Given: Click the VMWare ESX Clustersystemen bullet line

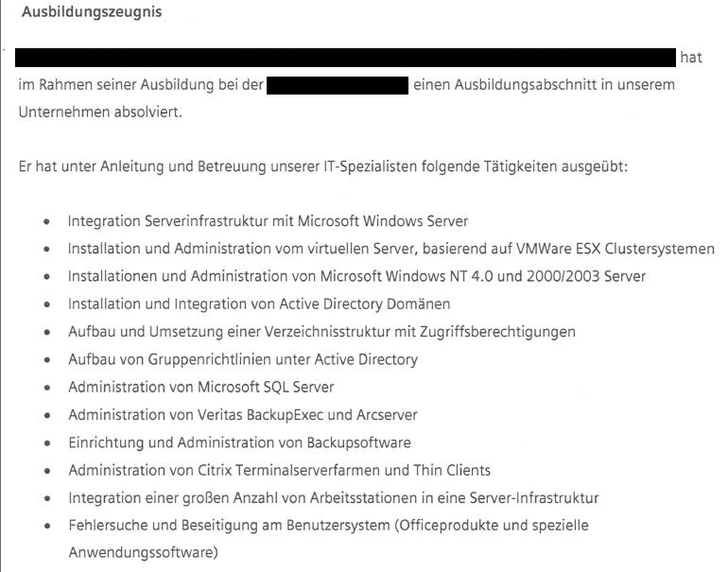Looking at the screenshot, I should click(x=390, y=249).
